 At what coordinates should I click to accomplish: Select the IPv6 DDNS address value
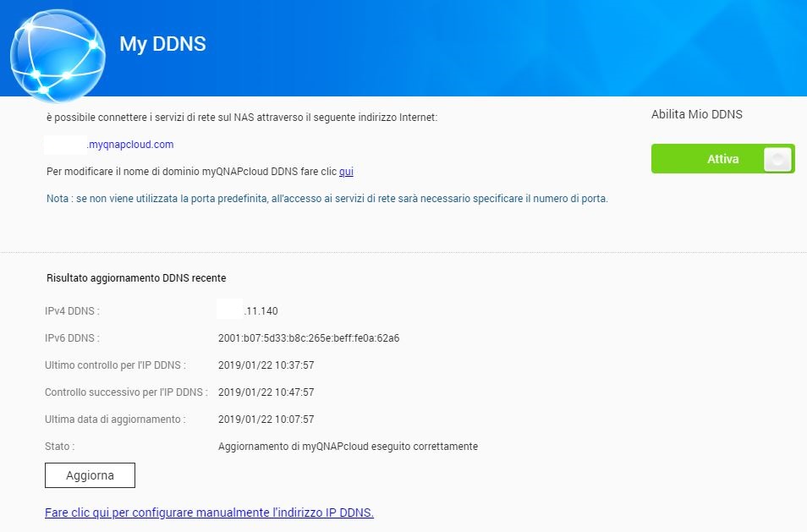coord(308,338)
